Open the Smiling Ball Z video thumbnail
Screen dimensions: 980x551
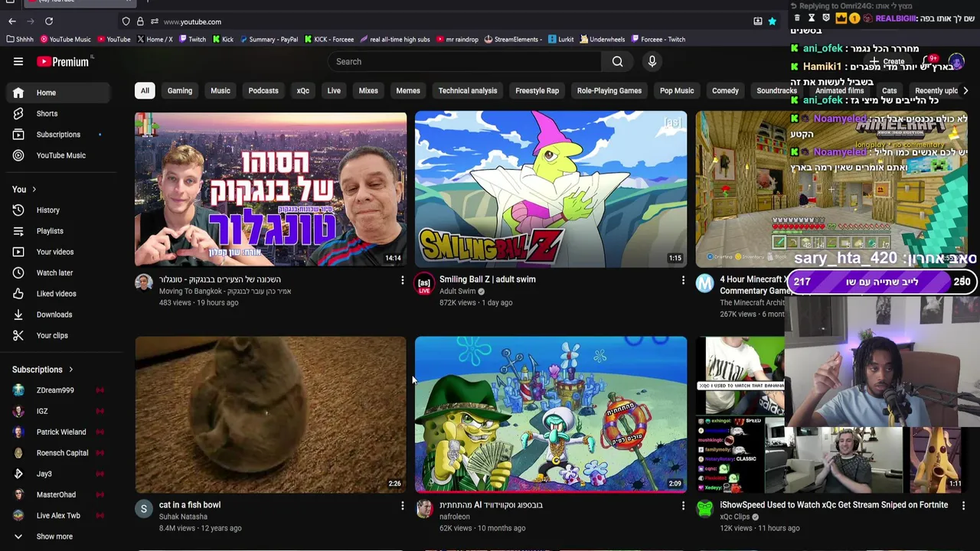pyautogui.click(x=550, y=189)
